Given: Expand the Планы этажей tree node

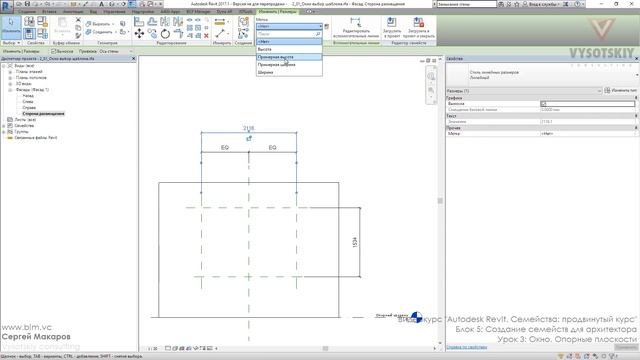Looking at the screenshot, I should pyautogui.click(x=10, y=71).
